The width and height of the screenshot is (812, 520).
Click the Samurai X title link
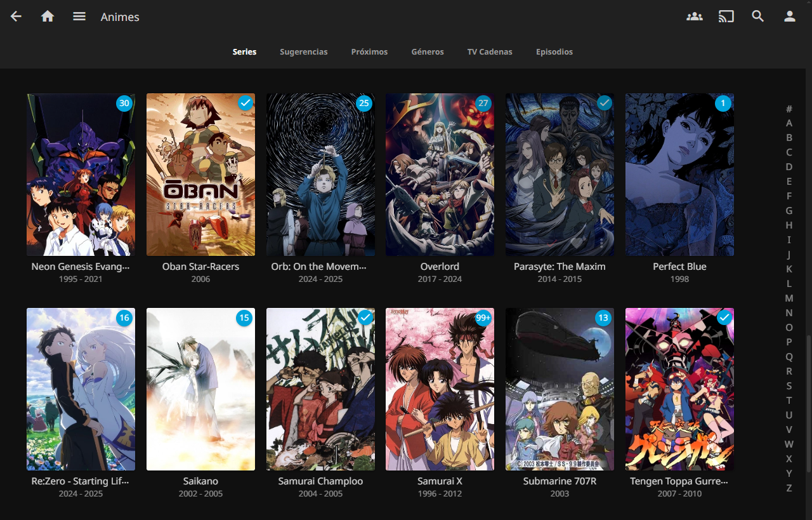[x=440, y=481]
